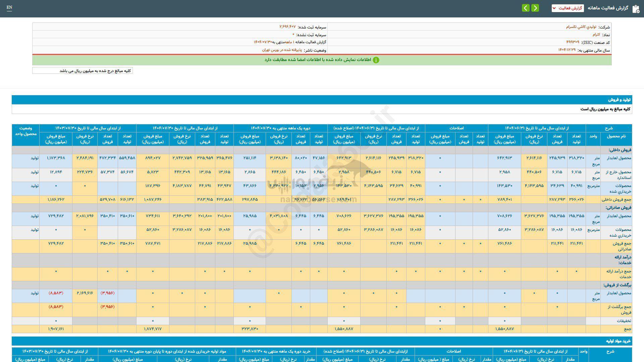This screenshot has width=644, height=362.
Task: Open the گزارش فعالیت dropdown
Action: (568, 8)
